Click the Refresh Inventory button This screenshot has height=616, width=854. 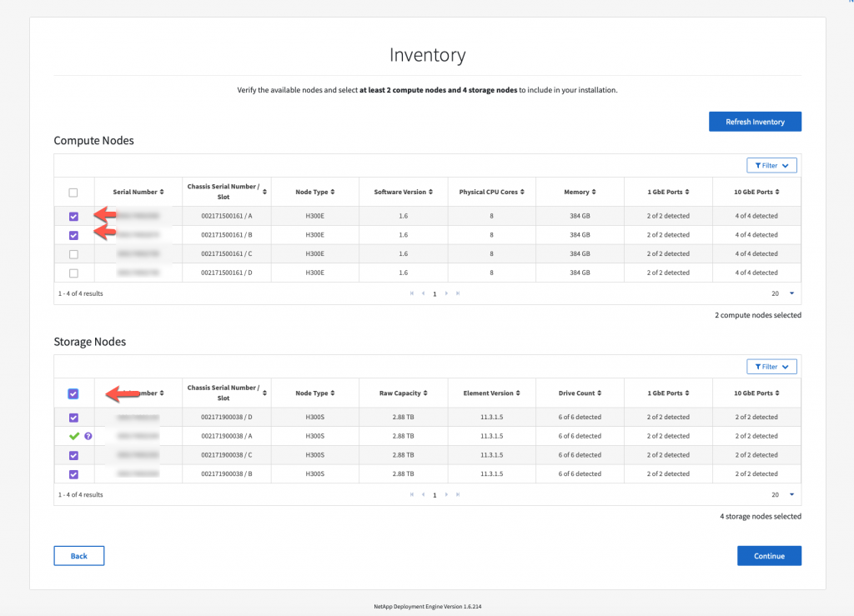pos(755,122)
